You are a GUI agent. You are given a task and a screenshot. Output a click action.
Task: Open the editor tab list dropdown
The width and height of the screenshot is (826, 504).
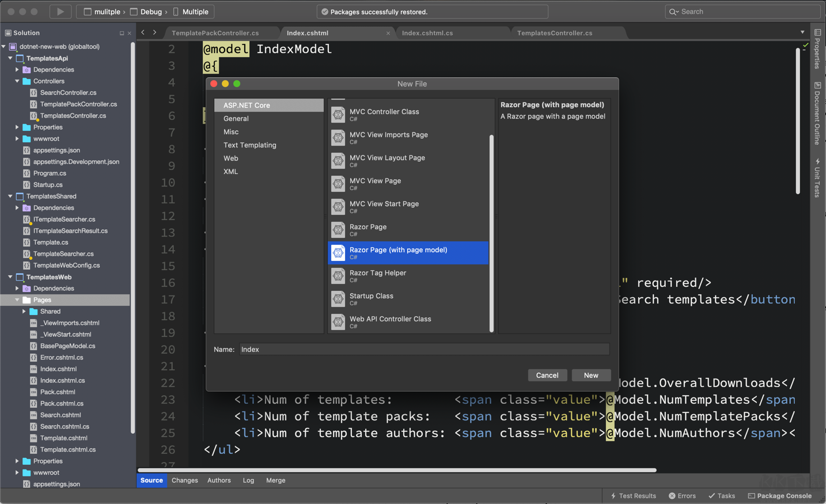pyautogui.click(x=802, y=32)
